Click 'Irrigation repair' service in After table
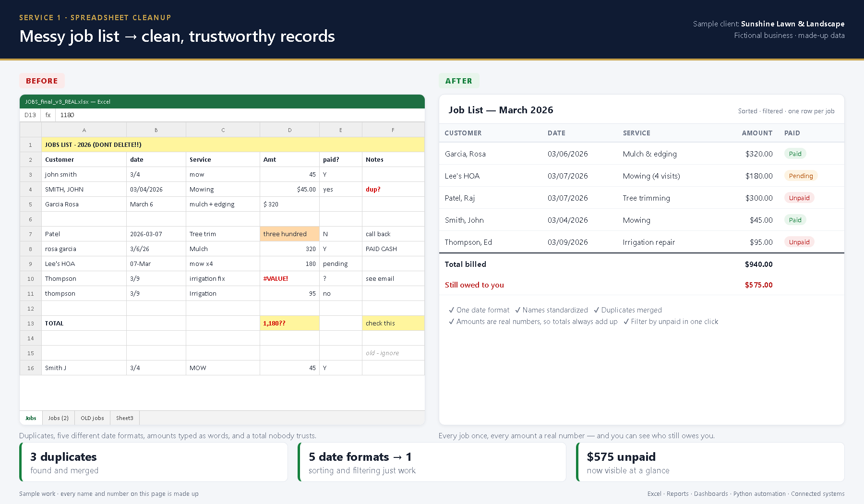 point(648,242)
